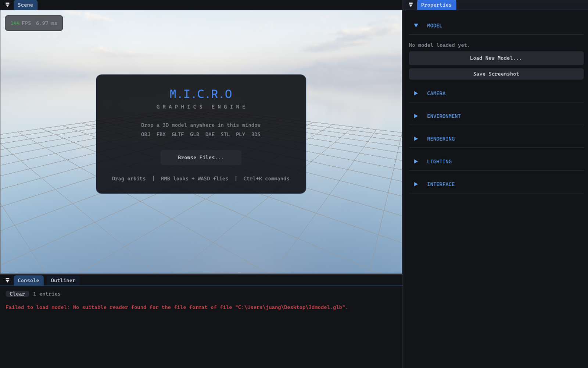Click the STL format label
Image resolution: width=588 pixels, height=368 pixels.
(225, 134)
